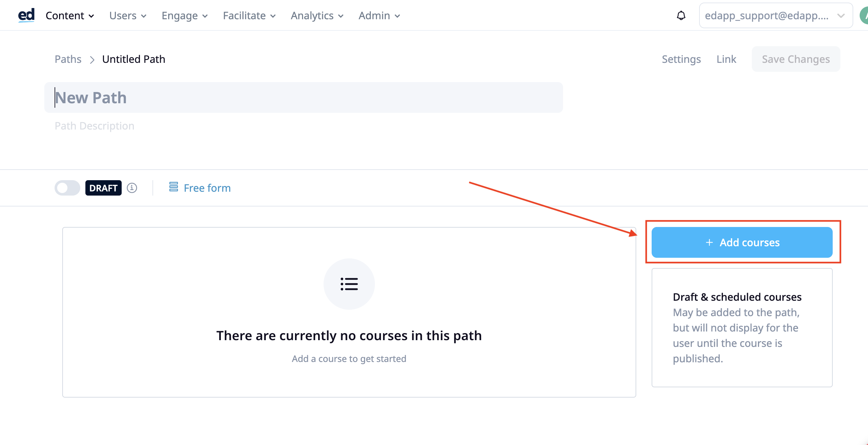Open path Settings
This screenshot has width=868, height=445.
[x=681, y=59]
